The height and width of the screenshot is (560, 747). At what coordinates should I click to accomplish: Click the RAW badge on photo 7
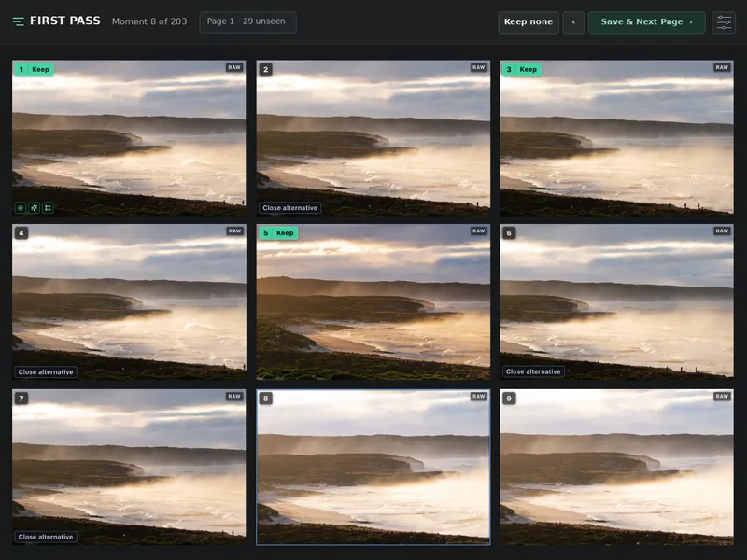click(x=234, y=396)
